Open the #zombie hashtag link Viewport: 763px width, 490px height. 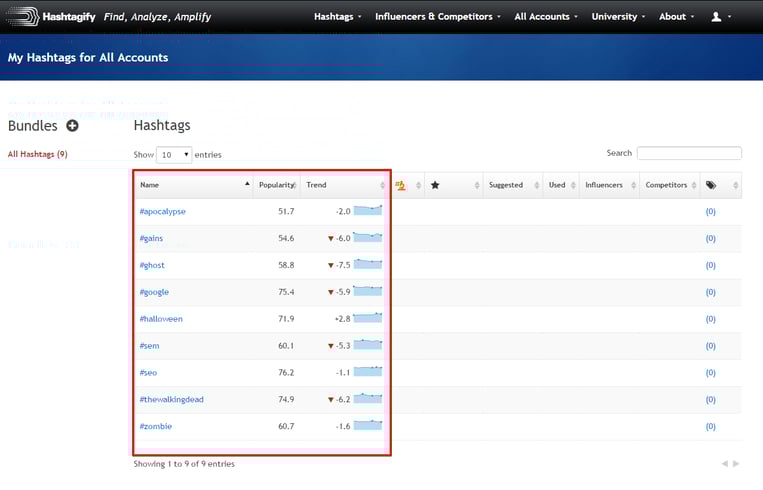(156, 426)
